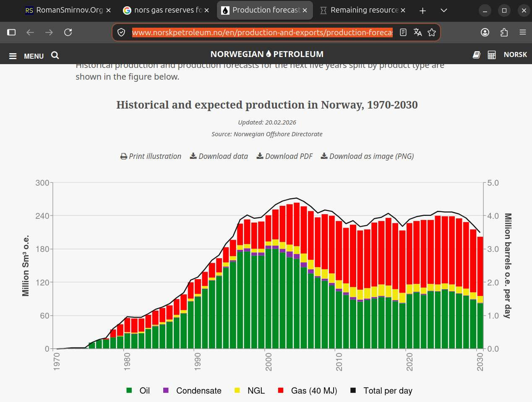Click the translate page icon
Screen dimensions: 532x402
coord(417,32)
